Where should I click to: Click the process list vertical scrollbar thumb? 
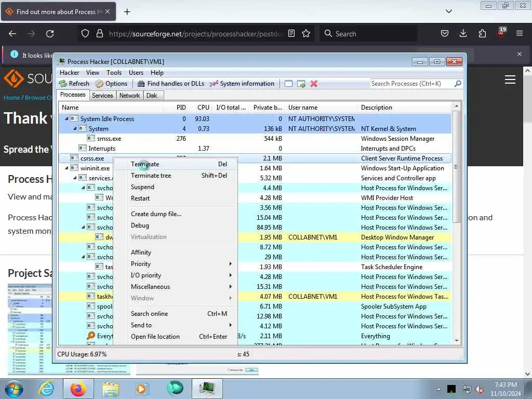point(457,167)
